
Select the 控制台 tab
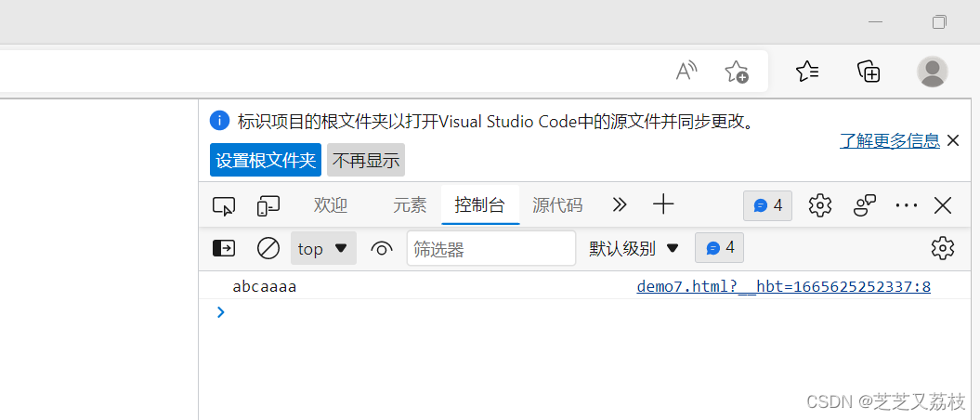pyautogui.click(x=480, y=205)
